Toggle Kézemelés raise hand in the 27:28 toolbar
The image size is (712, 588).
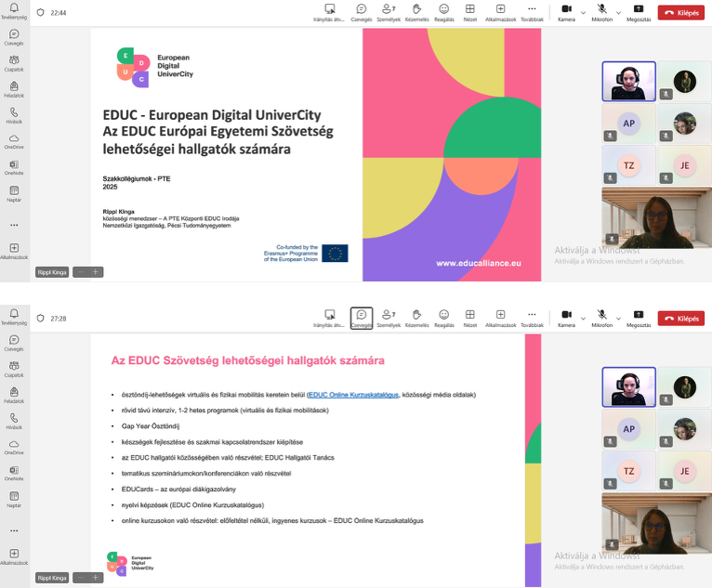click(x=416, y=319)
